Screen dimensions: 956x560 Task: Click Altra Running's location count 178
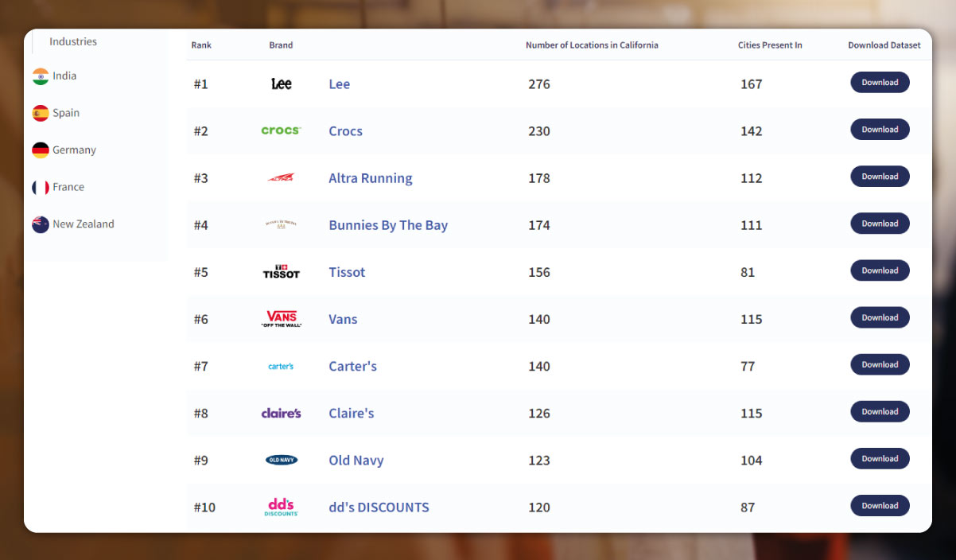coord(539,178)
